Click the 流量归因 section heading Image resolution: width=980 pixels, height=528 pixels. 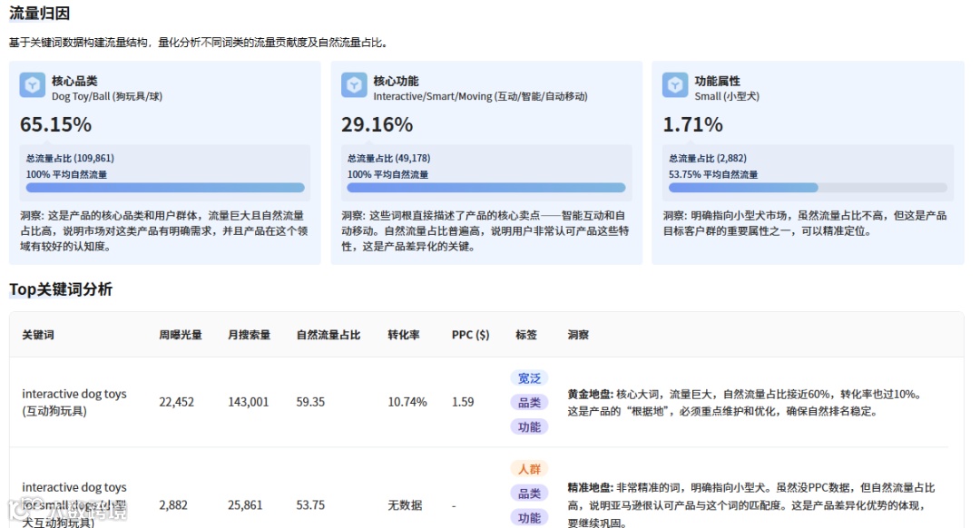[x=39, y=13]
